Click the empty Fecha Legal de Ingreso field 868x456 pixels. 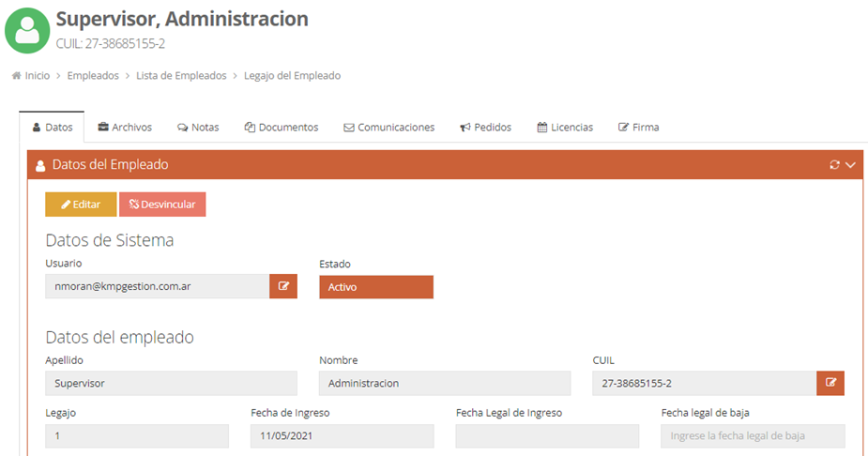pos(547,436)
